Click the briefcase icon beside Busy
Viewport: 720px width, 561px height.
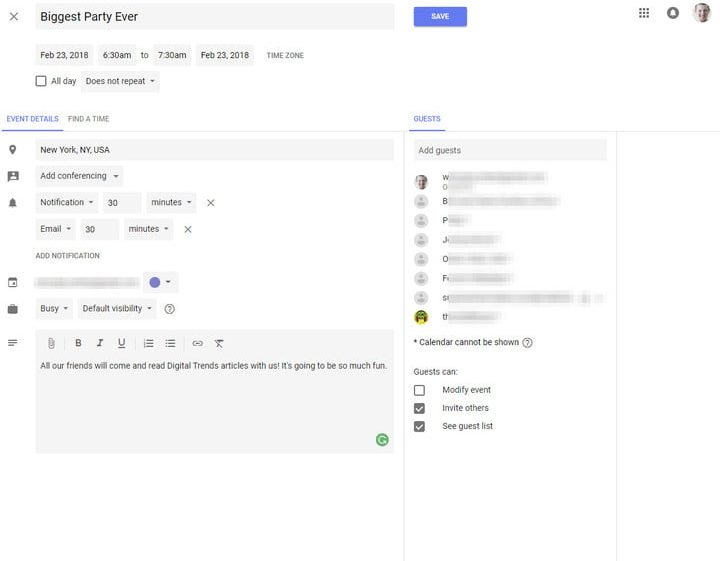(x=13, y=309)
